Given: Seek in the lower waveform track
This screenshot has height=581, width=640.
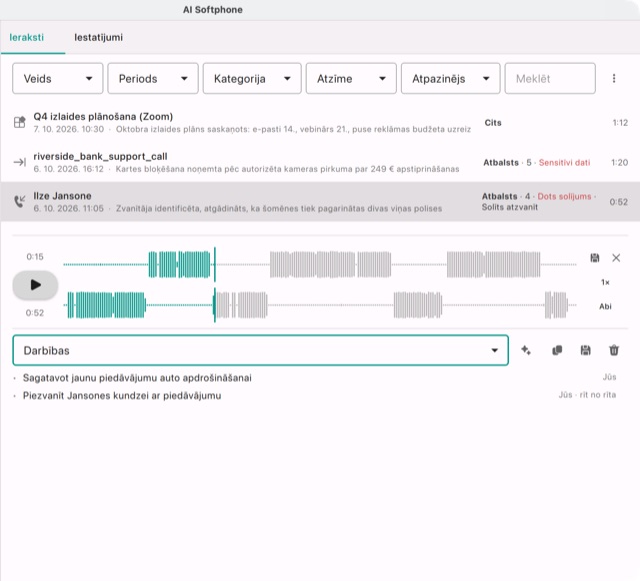Looking at the screenshot, I should 320,305.
